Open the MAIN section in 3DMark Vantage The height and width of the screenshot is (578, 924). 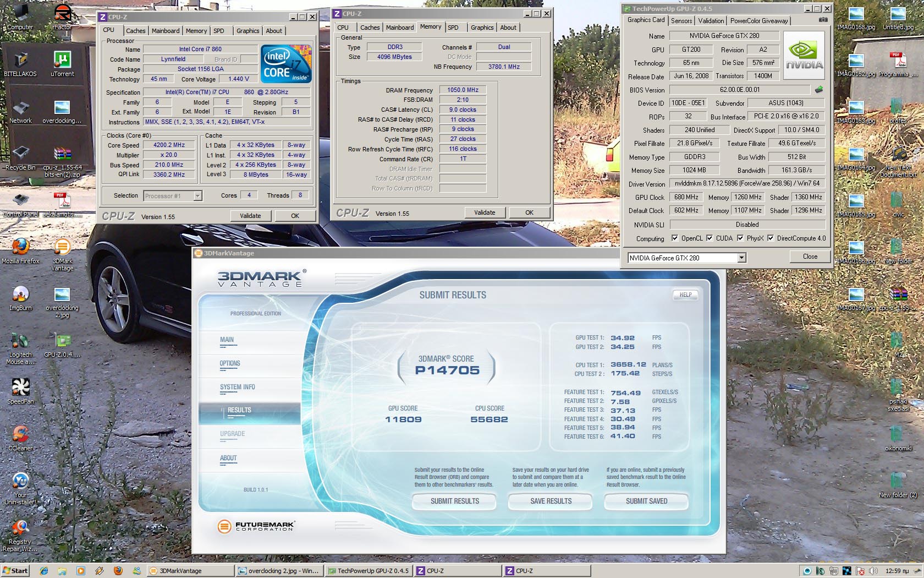point(227,340)
